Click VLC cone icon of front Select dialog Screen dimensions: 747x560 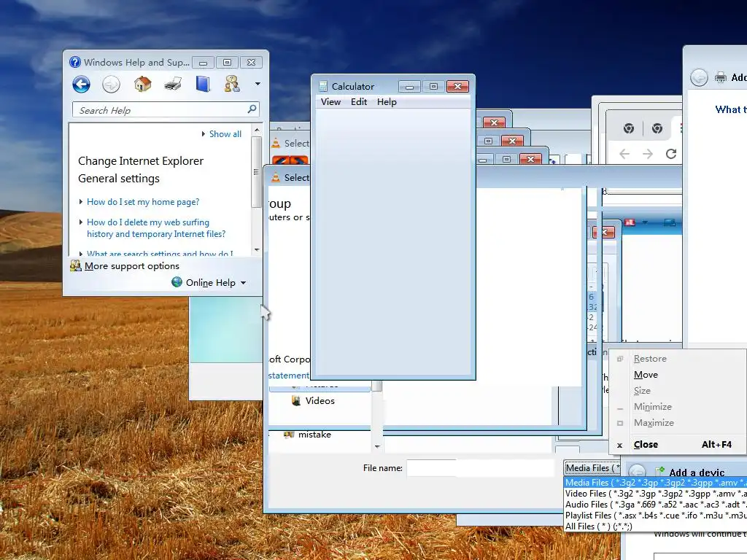point(275,178)
